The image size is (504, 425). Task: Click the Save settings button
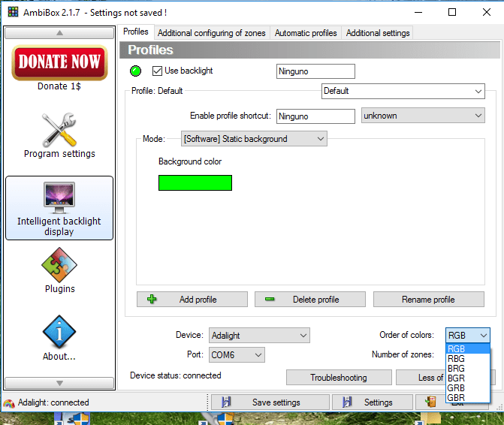pos(270,402)
